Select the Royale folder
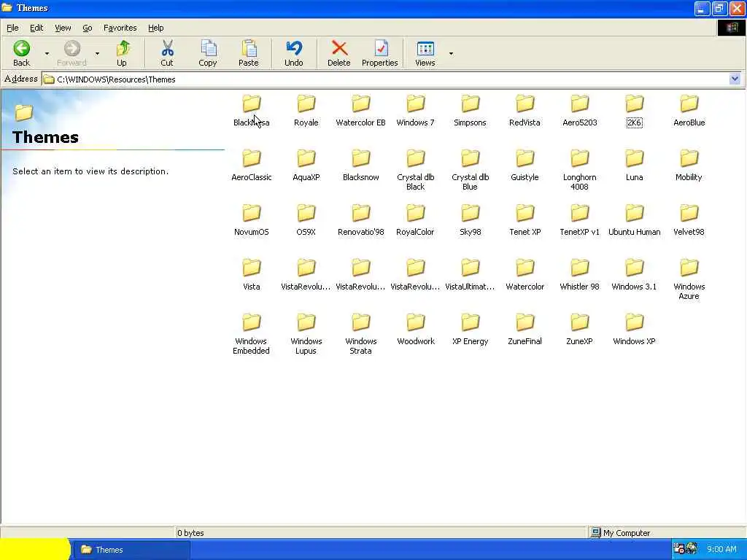The image size is (747, 560). [306, 111]
